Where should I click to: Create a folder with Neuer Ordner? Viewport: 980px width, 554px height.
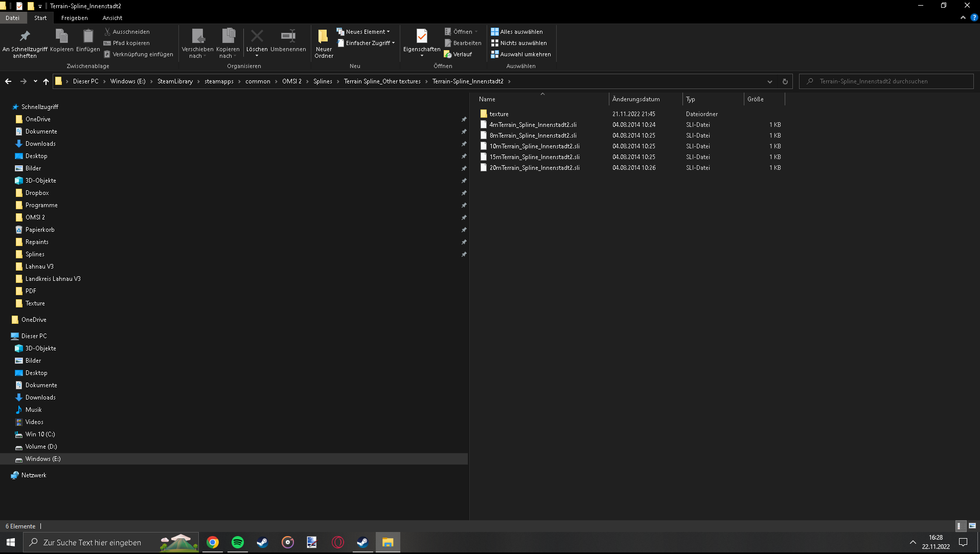click(x=324, y=43)
